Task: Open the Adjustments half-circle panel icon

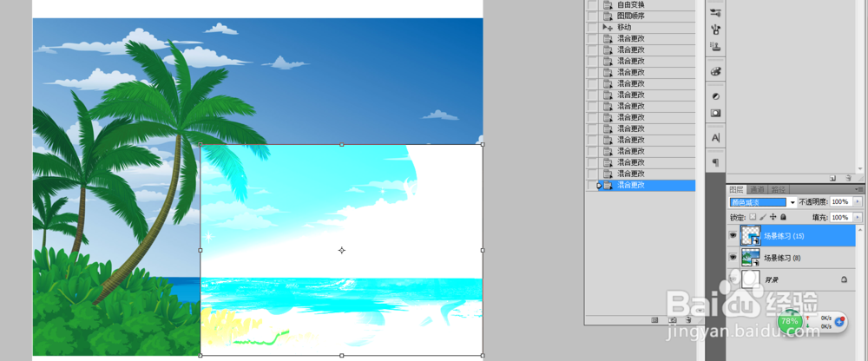Action: 715,96
